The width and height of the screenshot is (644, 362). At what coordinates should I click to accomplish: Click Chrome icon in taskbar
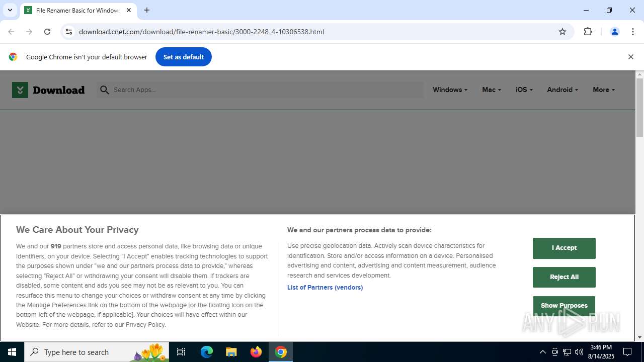281,352
